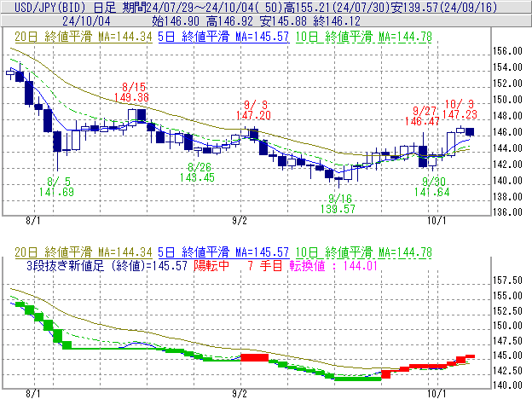Click the 転換値：144.01 text
The height and width of the screenshot is (405, 532).
[x=333, y=265]
